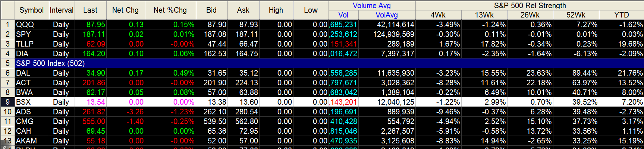Click the VolAvg sub-column header
644x149 pixels.
386,15
